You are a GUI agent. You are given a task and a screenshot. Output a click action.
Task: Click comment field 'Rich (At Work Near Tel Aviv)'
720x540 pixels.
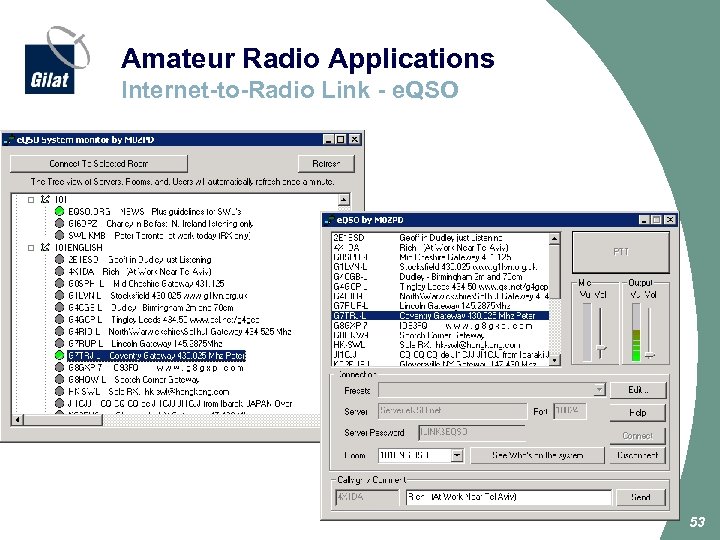click(509, 497)
